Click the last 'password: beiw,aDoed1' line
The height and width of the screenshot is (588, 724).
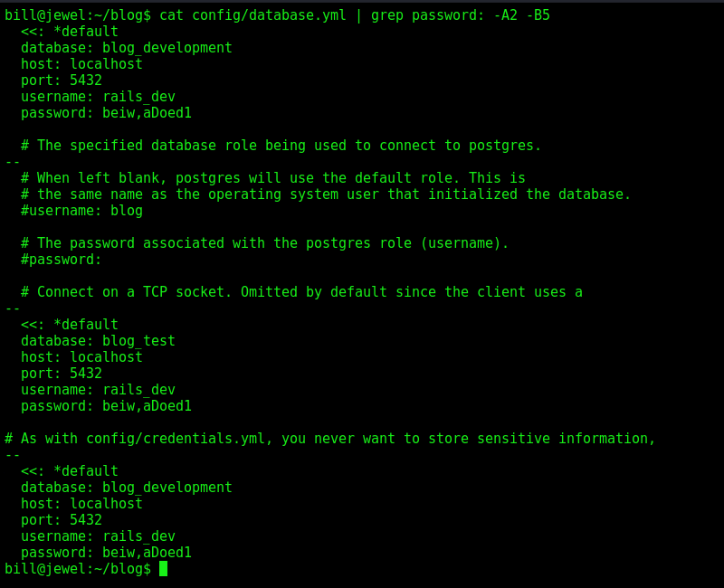pos(106,553)
